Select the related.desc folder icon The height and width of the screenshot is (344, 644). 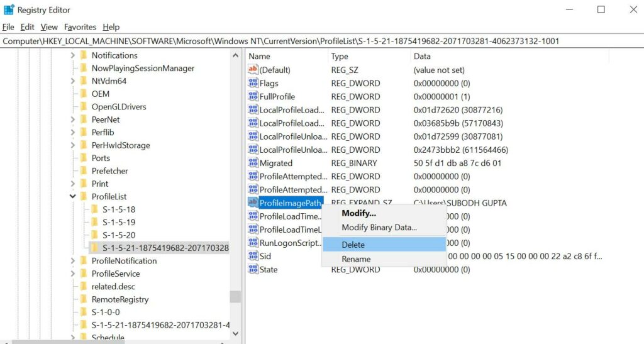coord(84,286)
